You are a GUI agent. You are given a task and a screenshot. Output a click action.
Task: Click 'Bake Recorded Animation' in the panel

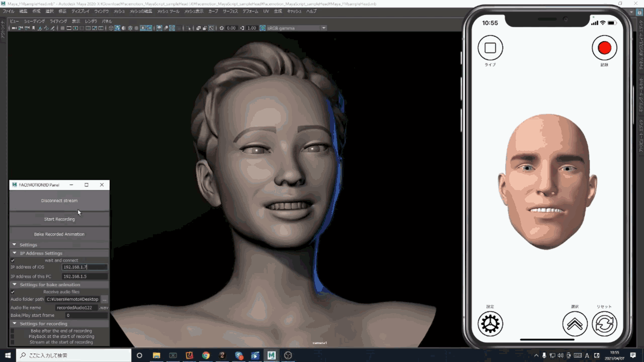pyautogui.click(x=59, y=234)
